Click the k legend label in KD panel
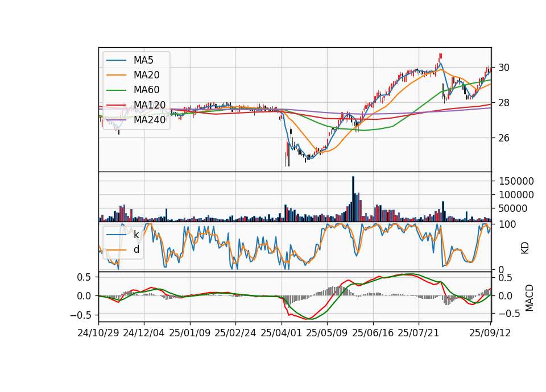 (x=136, y=235)
